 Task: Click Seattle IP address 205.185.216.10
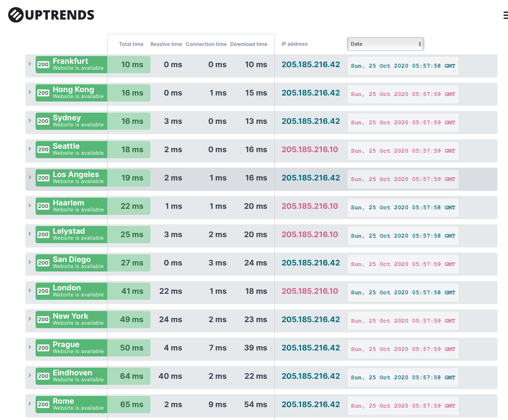(310, 150)
